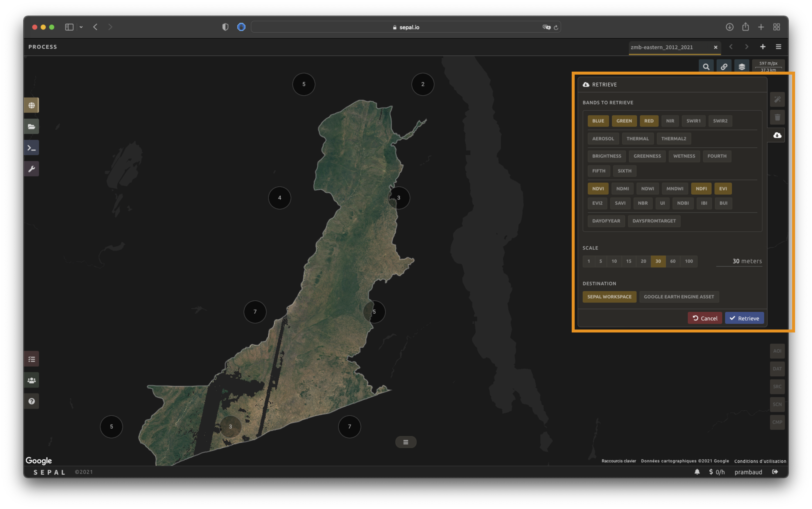Switch to the zmb-eastern_2012_2021 tab

coord(662,47)
